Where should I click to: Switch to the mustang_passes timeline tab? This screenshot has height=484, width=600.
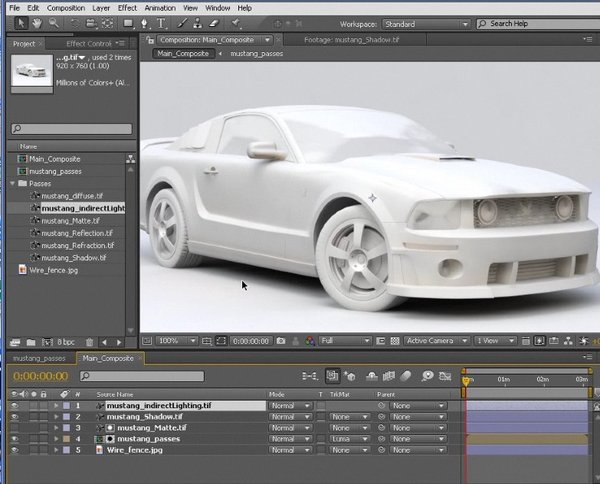(x=39, y=358)
